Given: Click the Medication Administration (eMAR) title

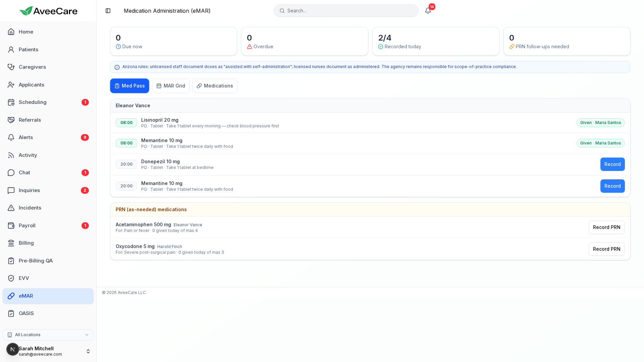Looking at the screenshot, I should tap(167, 11).
